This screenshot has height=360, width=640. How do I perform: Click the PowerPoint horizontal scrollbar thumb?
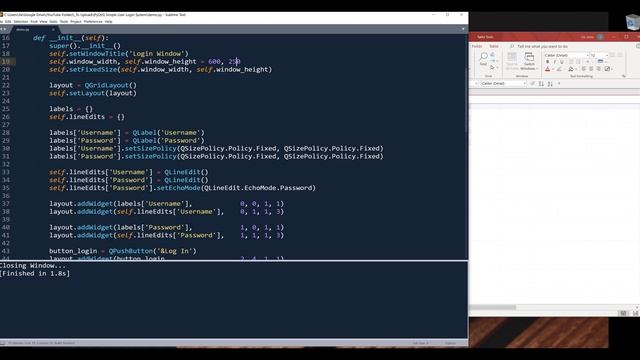pyautogui.click(x=492, y=307)
